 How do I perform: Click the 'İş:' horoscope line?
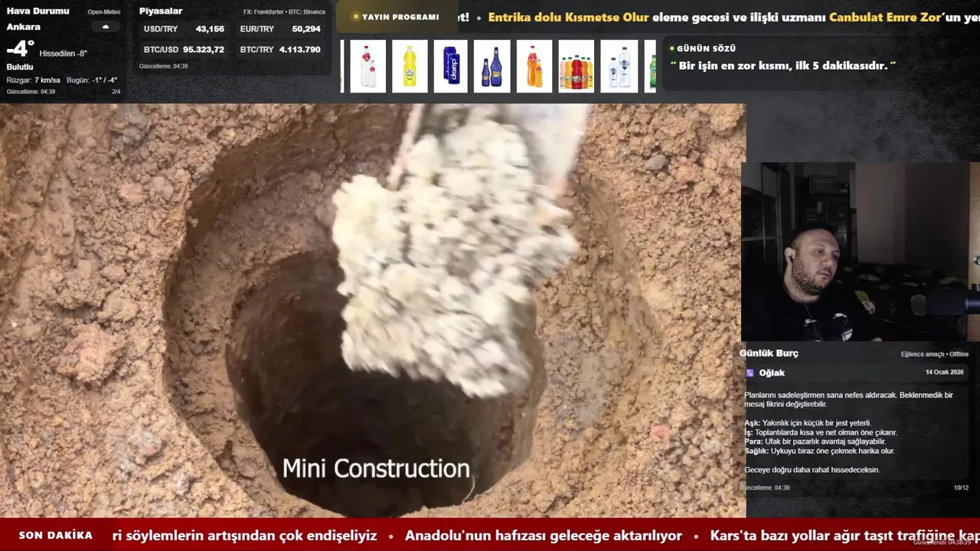tap(821, 432)
